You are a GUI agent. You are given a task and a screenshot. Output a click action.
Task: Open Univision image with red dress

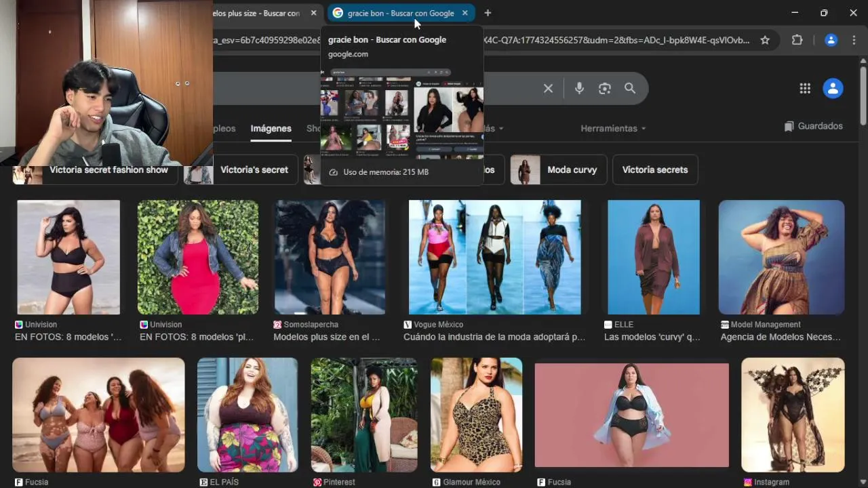[x=198, y=257]
